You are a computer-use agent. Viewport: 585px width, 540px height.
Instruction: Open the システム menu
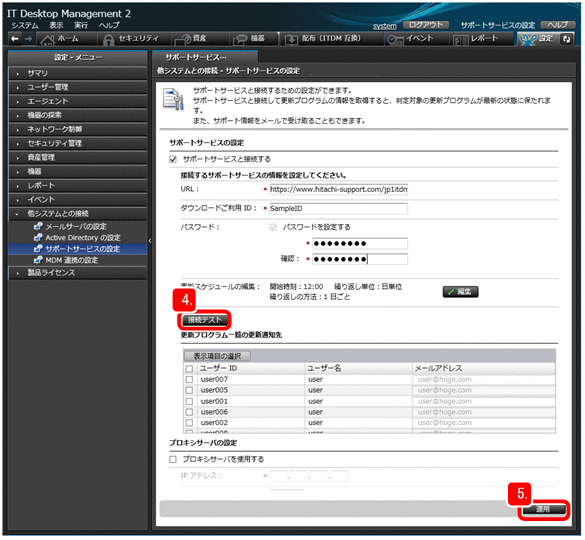(25, 25)
